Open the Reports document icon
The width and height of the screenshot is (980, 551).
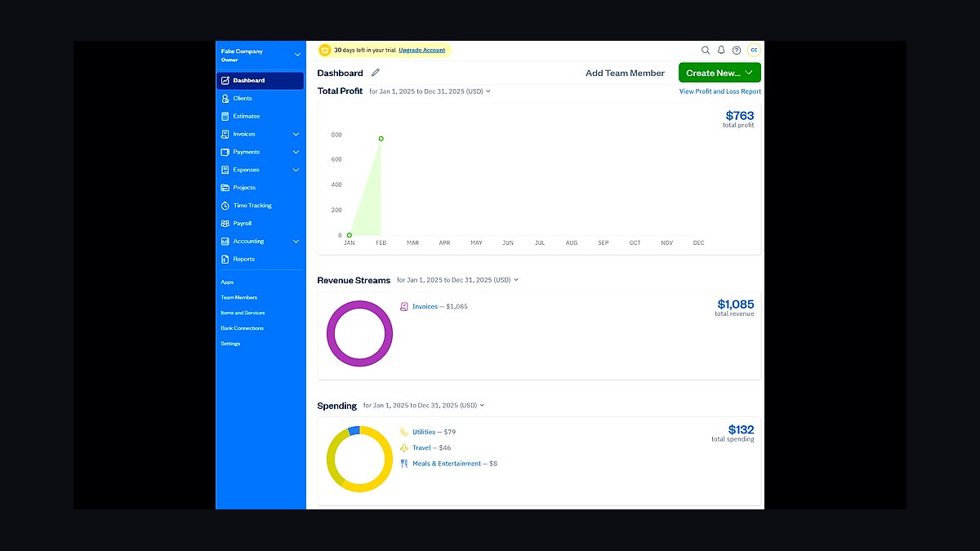(x=225, y=259)
